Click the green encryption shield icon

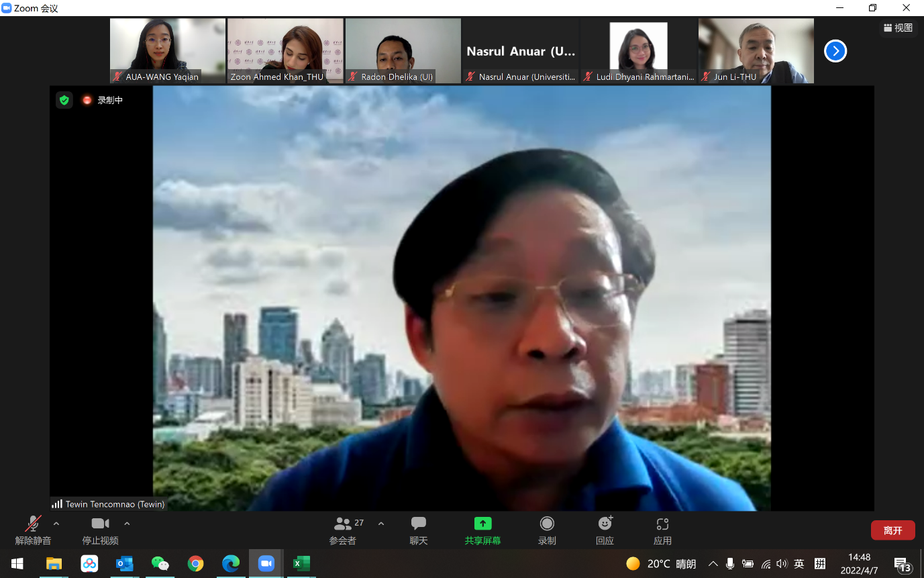point(64,100)
